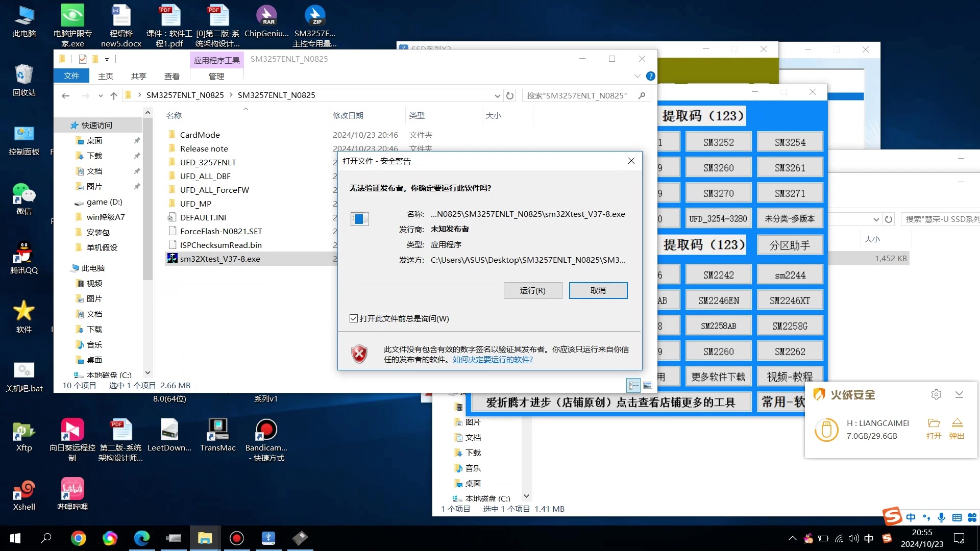Screen dimensions: 980x551
Task: Select the UFD_ALL_ForceFW folder
Action: coord(214,190)
